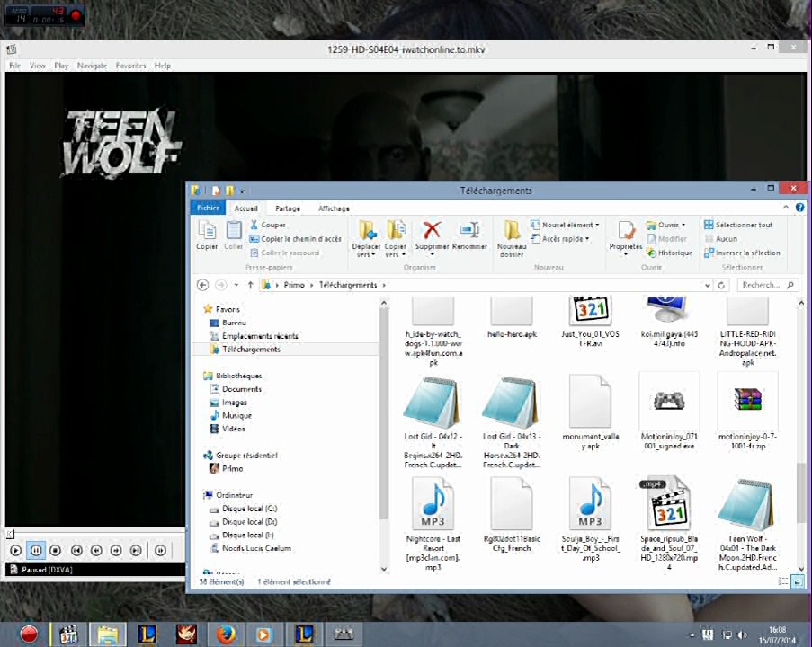Click Coller le raccourci
Image resolution: width=812 pixels, height=647 pixels.
[x=285, y=253]
